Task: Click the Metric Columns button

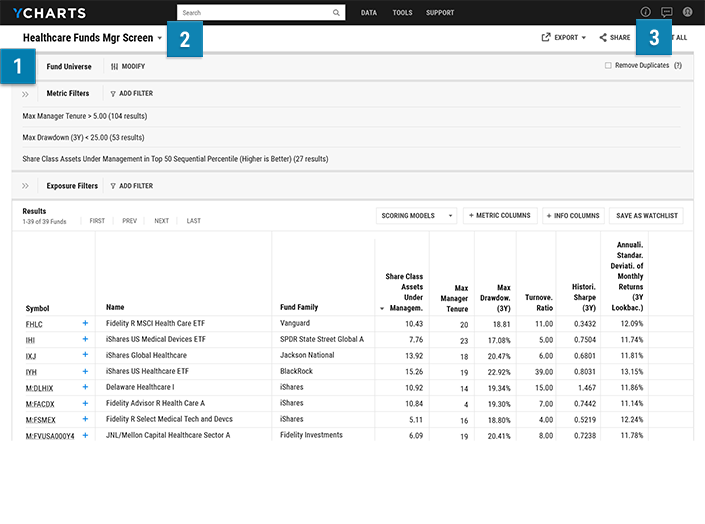Action: click(x=500, y=216)
